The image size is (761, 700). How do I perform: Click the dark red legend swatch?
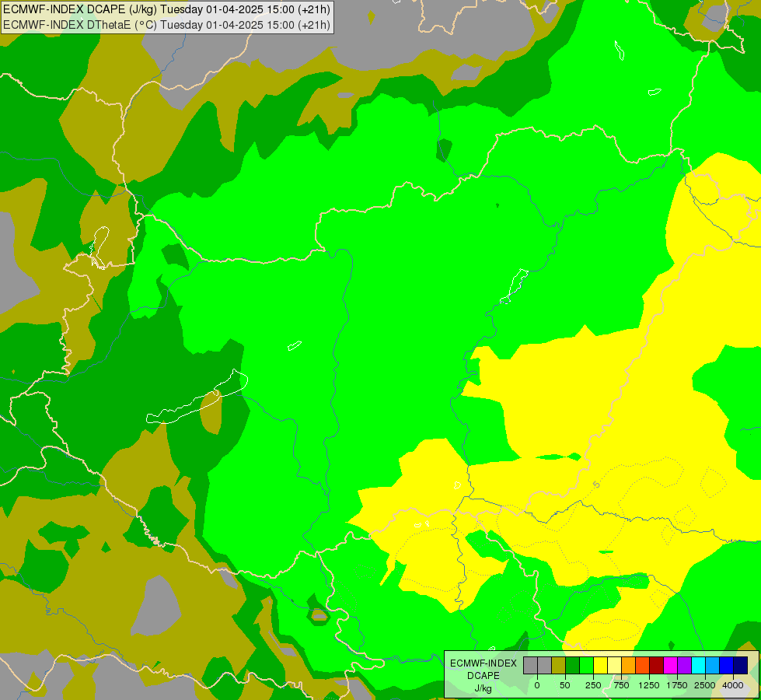tap(657, 665)
